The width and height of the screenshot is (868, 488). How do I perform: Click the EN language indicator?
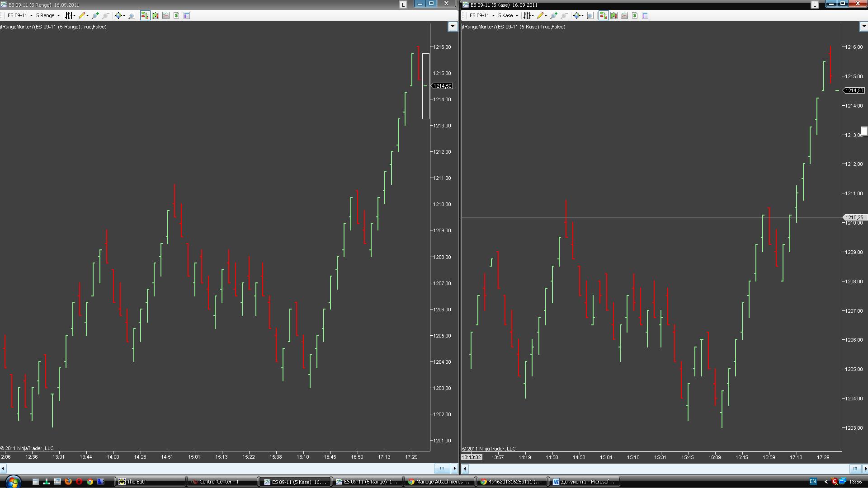click(813, 482)
